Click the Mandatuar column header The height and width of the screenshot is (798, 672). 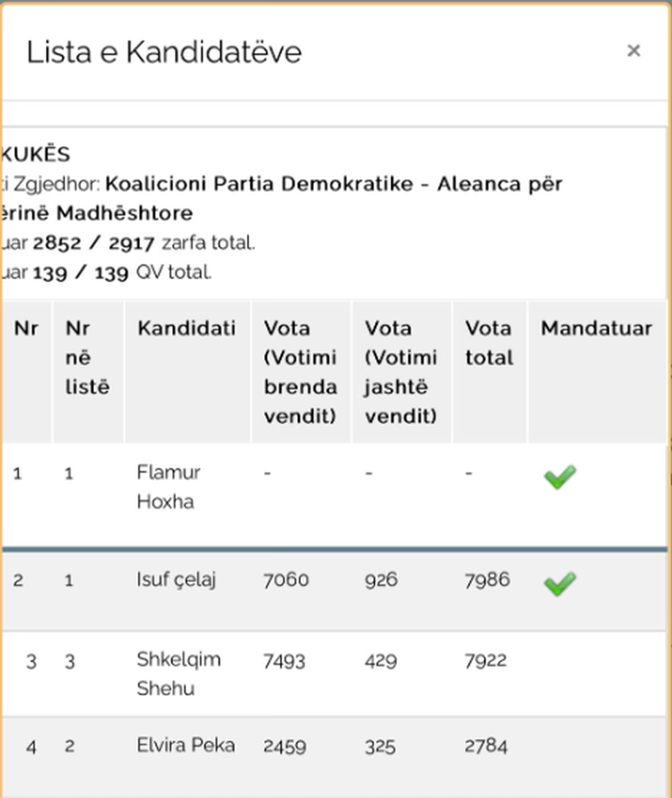596,328
